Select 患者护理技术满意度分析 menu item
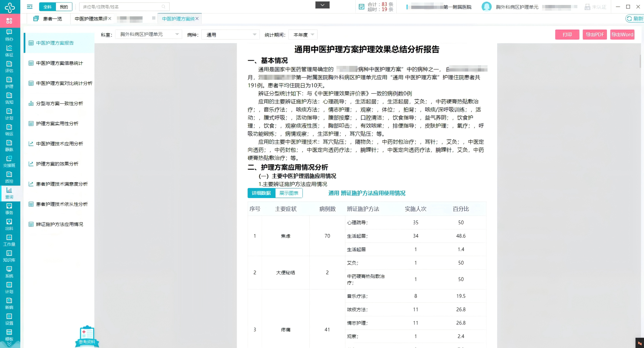The height and width of the screenshot is (348, 644). click(x=59, y=184)
